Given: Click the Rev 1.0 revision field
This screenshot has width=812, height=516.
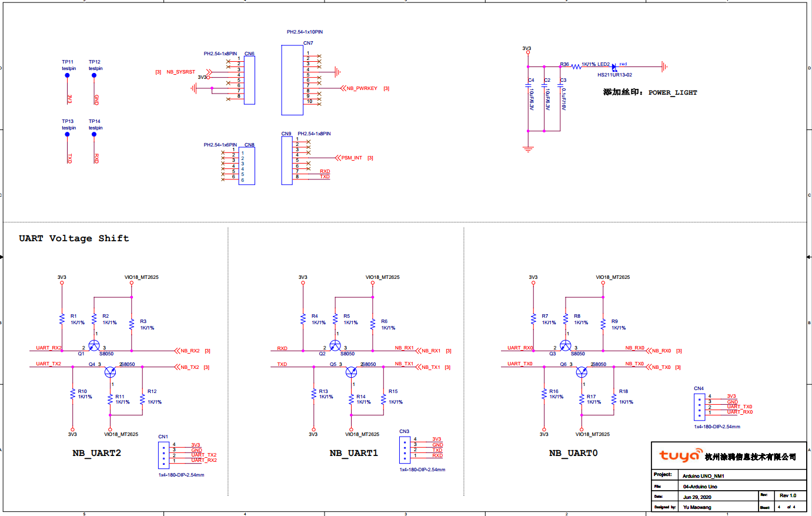Looking at the screenshot, I should point(788,495).
